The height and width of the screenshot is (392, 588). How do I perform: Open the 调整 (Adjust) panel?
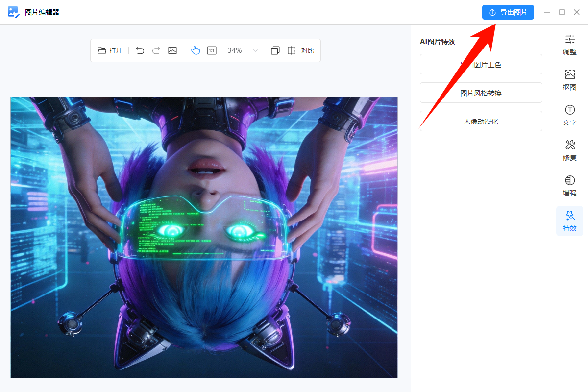coord(569,44)
